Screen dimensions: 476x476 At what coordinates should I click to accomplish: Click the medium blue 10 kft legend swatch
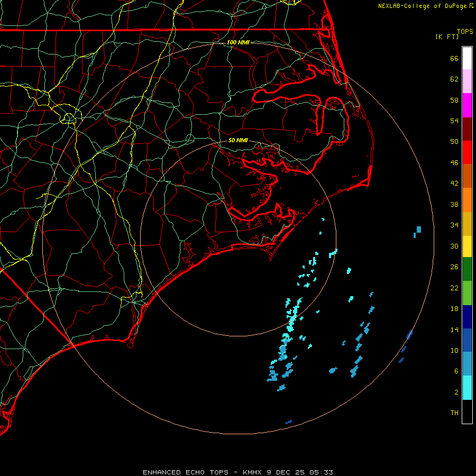tap(467, 340)
